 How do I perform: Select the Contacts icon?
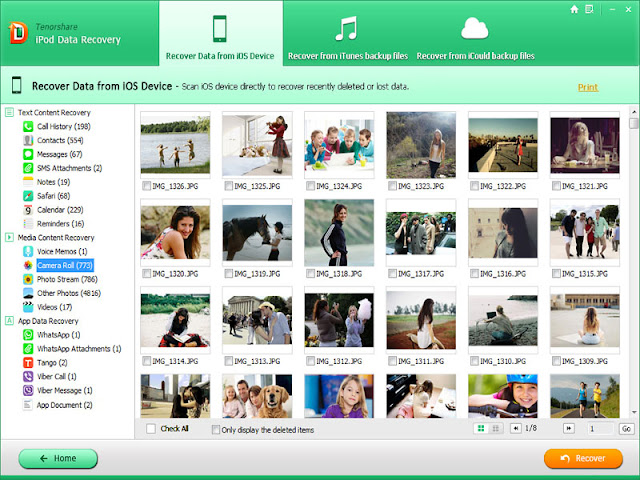(x=28, y=140)
